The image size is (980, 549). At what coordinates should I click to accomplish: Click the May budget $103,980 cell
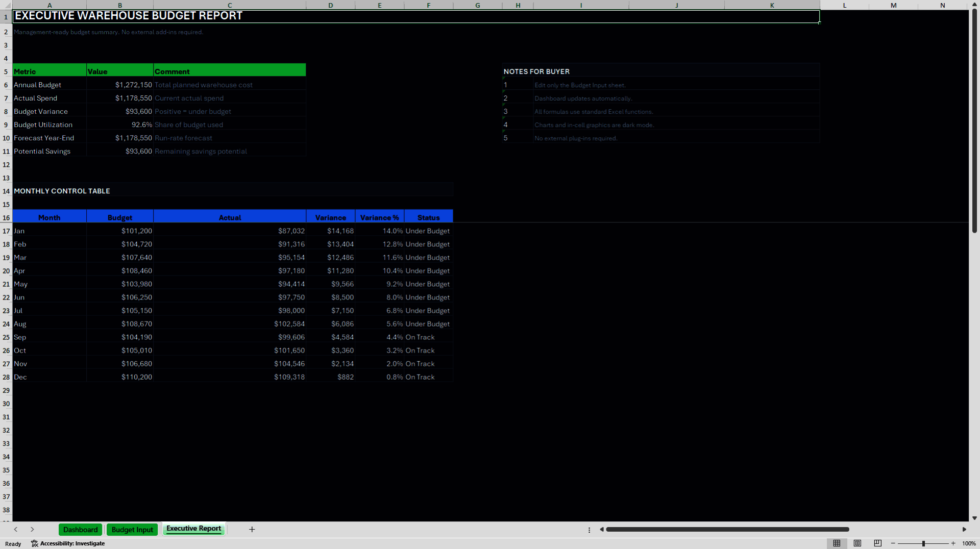pos(120,284)
